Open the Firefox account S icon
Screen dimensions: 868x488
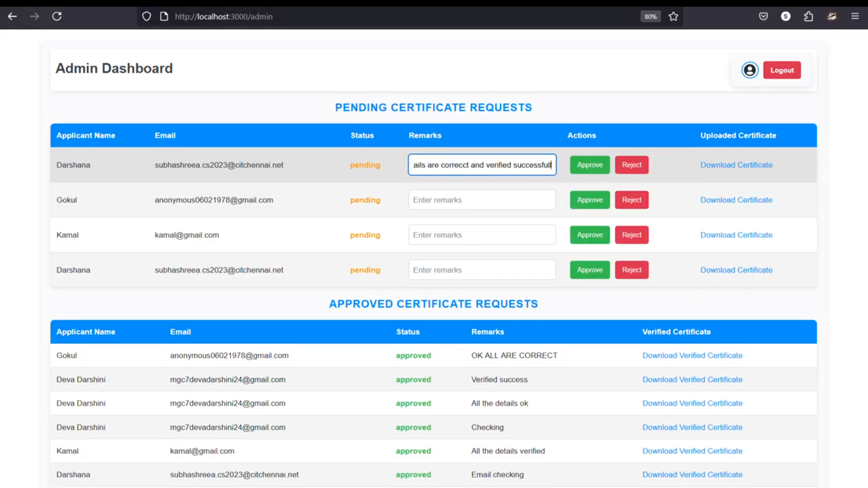pos(785,16)
